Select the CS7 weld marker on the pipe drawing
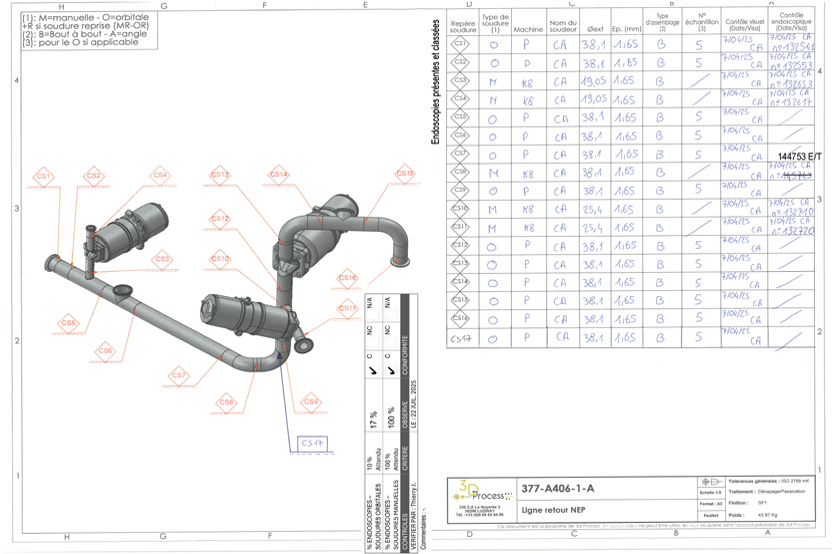The height and width of the screenshot is (554, 832). point(179,375)
